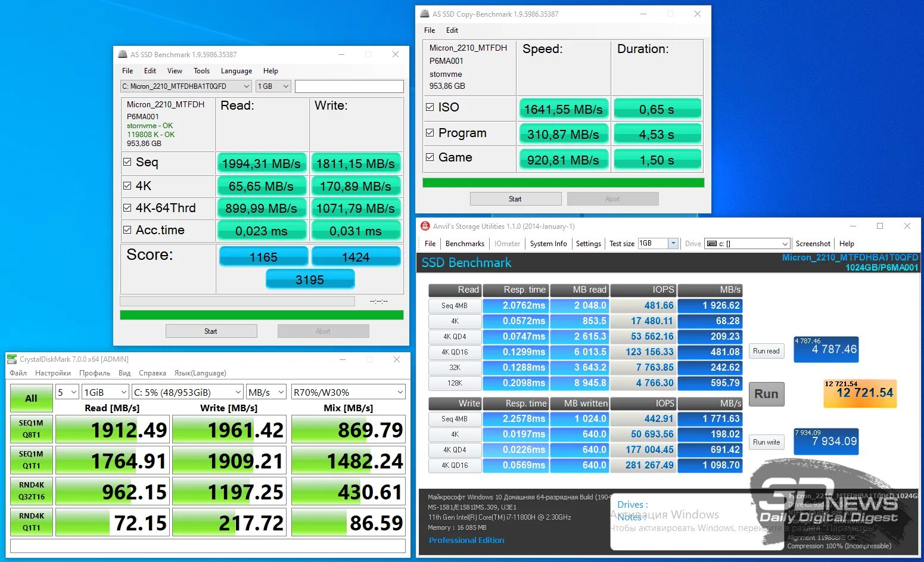Open the Tools menu in AS SSD Benchmark
Viewport: 924px width, 562px height.
(201, 70)
